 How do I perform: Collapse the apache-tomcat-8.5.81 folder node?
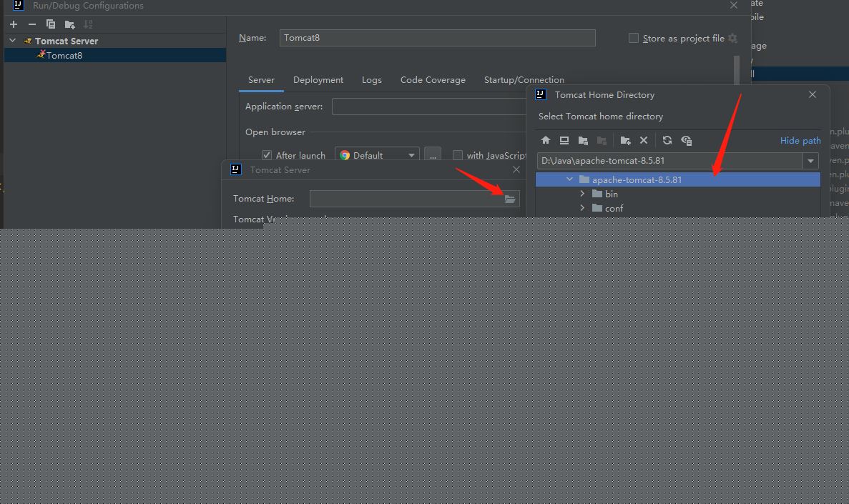pos(569,179)
